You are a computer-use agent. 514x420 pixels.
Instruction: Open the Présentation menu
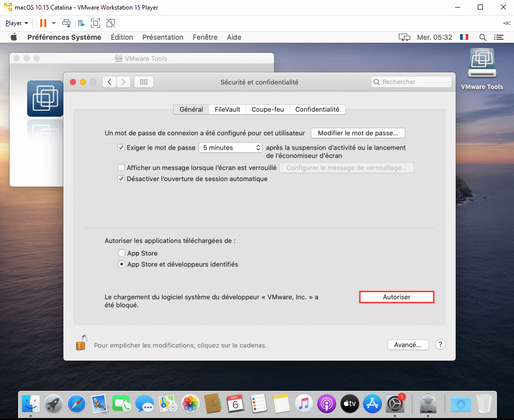point(162,37)
